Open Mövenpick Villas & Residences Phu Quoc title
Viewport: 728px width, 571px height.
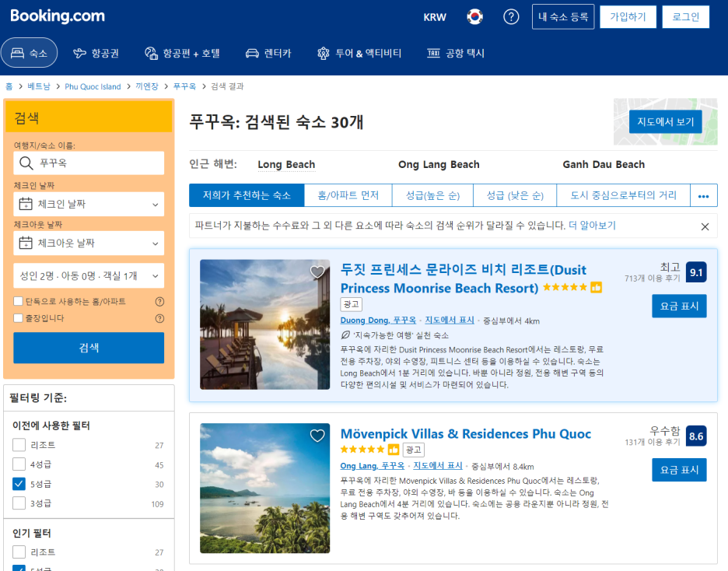466,433
